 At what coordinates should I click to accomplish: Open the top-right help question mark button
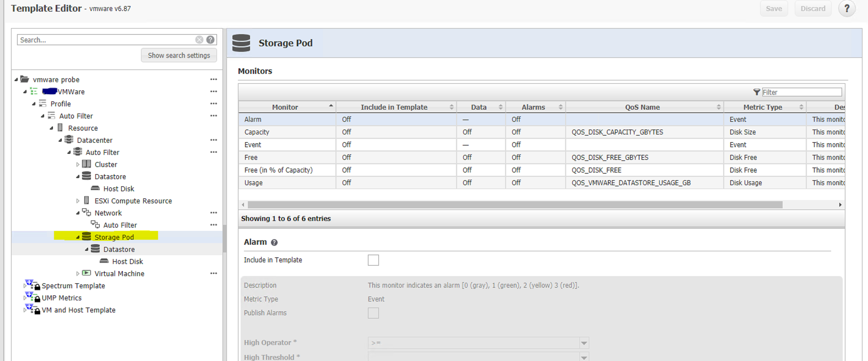pyautogui.click(x=847, y=9)
